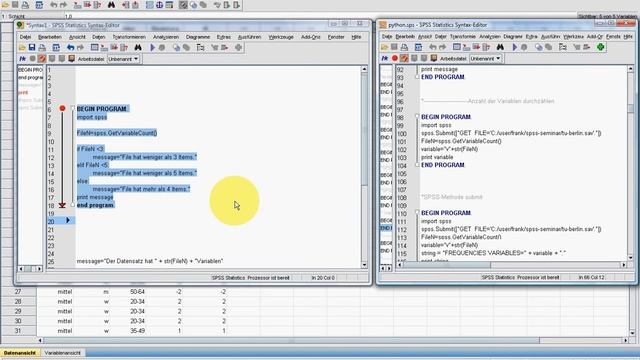Open Analysieren menu in Syntax1 window
Viewport: 640px width, 360px height.
(166, 37)
